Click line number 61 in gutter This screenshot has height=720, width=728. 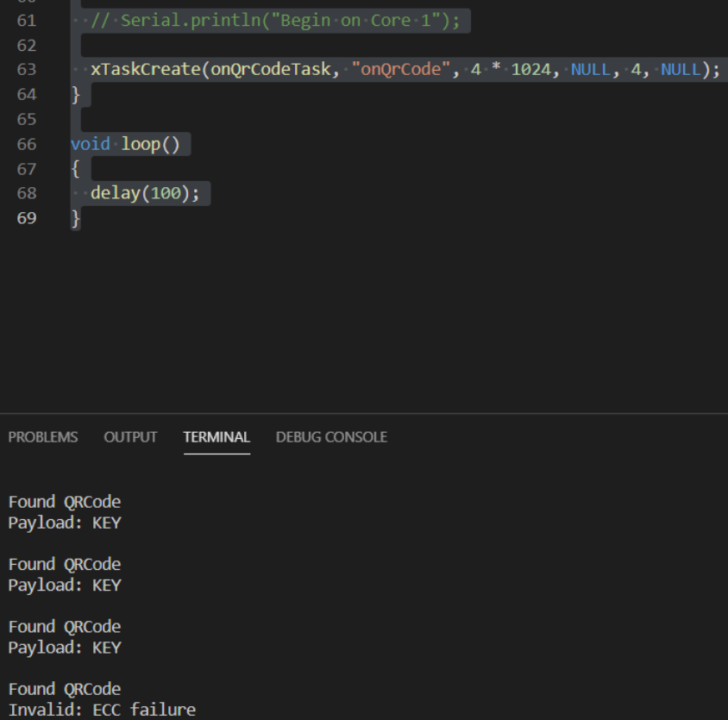point(27,21)
